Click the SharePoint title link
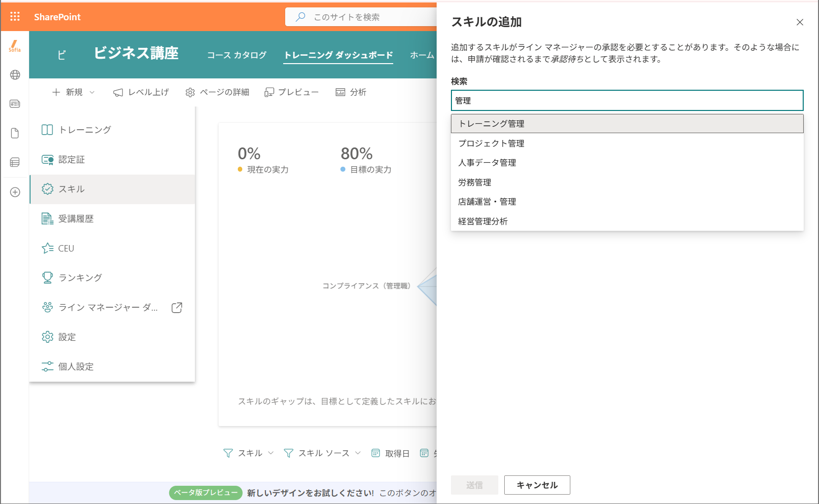Screen dimensions: 819x504 pyautogui.click(x=57, y=17)
